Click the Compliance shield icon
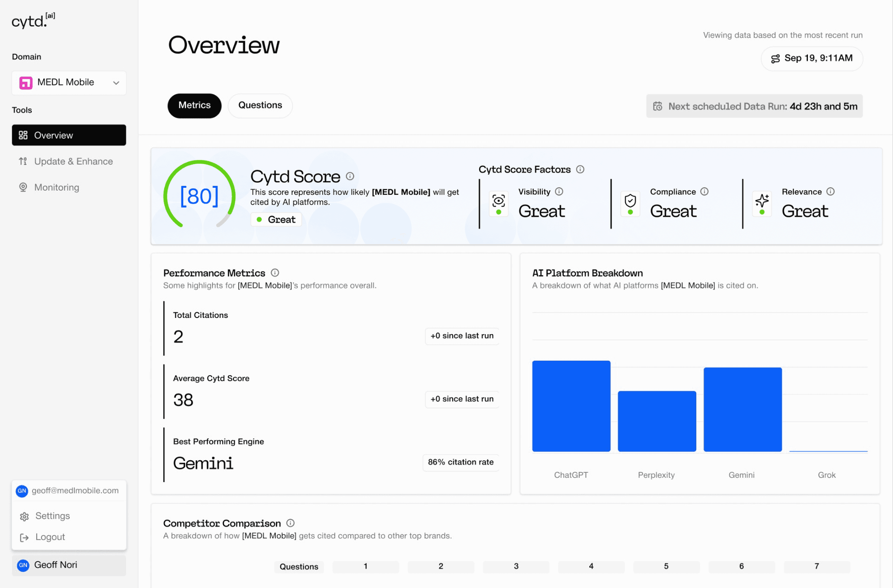This screenshot has width=893, height=588. tap(630, 201)
